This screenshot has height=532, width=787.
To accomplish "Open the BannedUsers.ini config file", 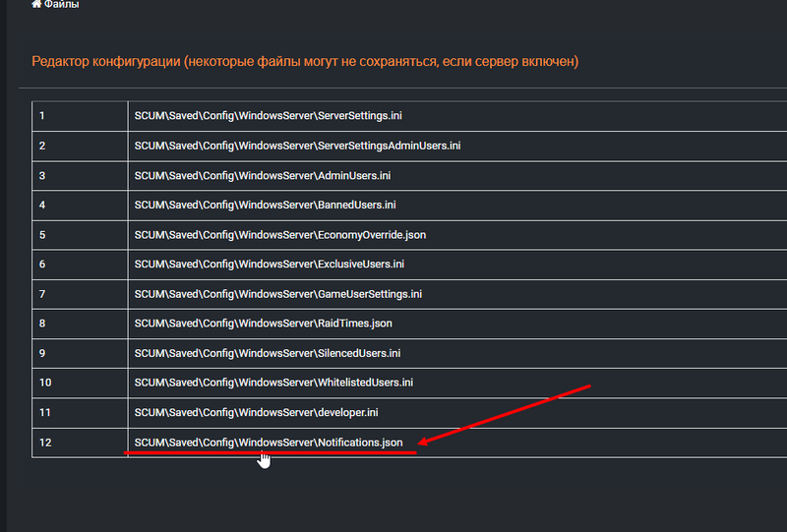I will [x=265, y=206].
